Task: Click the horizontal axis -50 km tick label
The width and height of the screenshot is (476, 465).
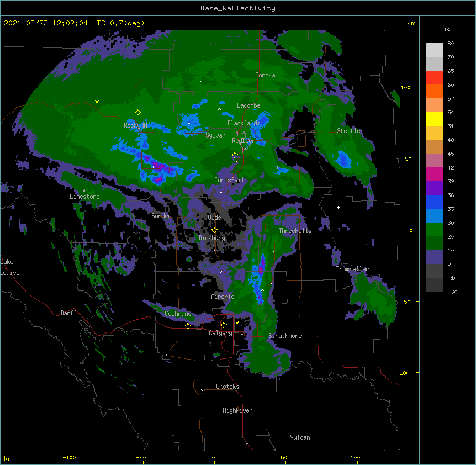Action: [141, 457]
